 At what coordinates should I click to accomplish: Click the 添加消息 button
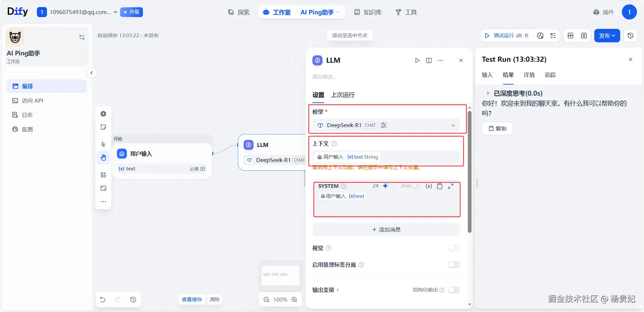[386, 229]
